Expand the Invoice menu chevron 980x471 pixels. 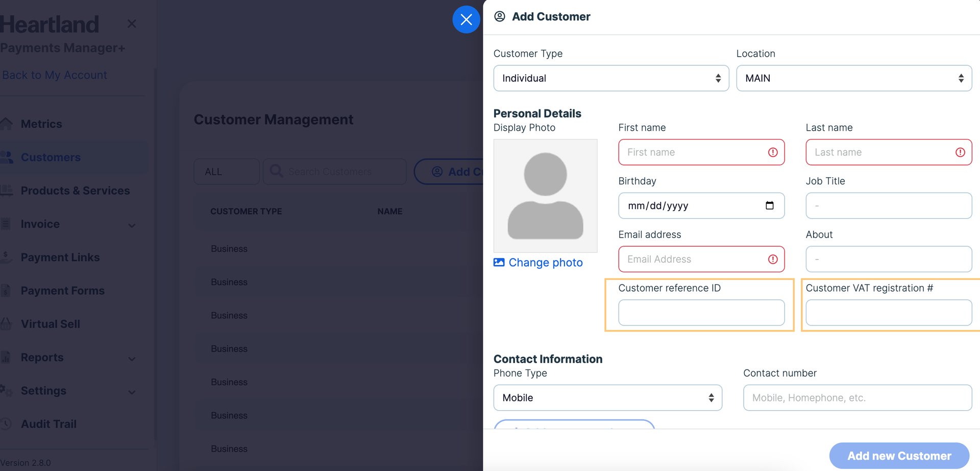pyautogui.click(x=132, y=225)
